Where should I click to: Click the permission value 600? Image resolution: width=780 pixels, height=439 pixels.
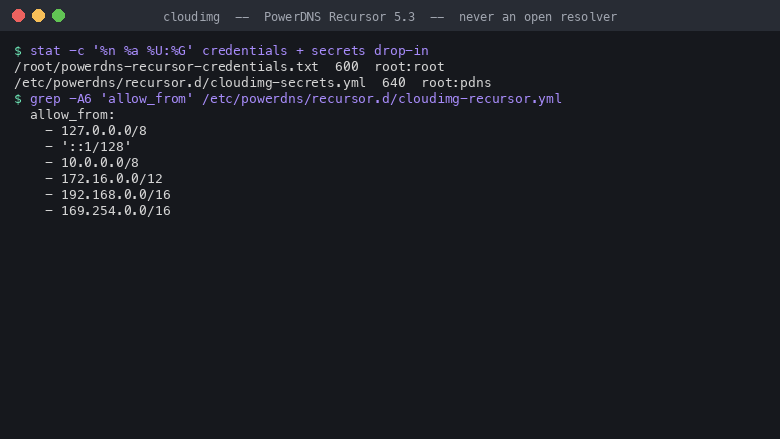[x=347, y=67]
